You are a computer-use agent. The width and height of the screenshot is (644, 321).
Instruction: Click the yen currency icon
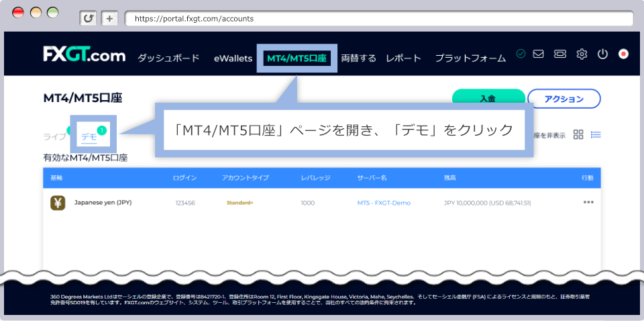click(58, 203)
